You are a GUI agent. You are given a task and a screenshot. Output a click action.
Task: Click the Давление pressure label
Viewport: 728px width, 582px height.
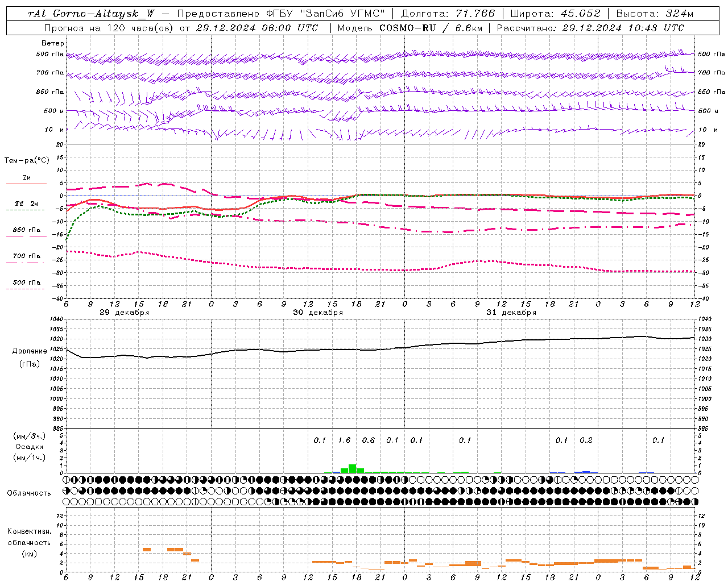tap(30, 351)
